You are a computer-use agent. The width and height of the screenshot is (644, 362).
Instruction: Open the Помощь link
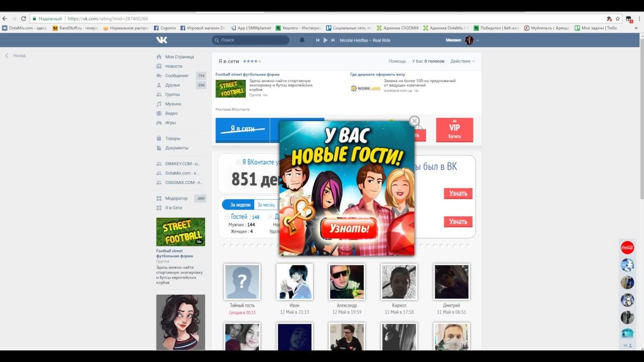397,61
